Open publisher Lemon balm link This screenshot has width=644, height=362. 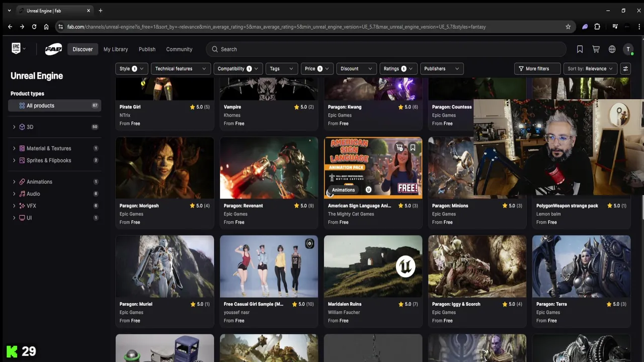pos(548,214)
